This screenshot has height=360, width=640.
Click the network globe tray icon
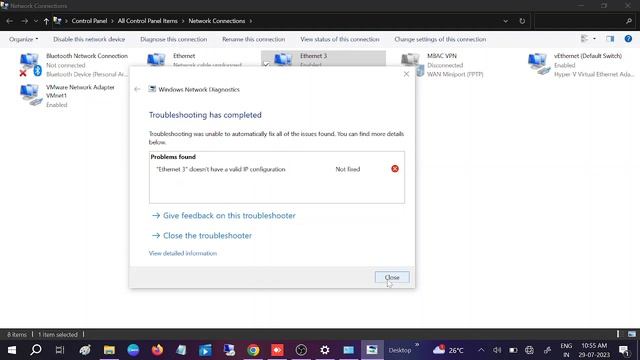point(529,350)
